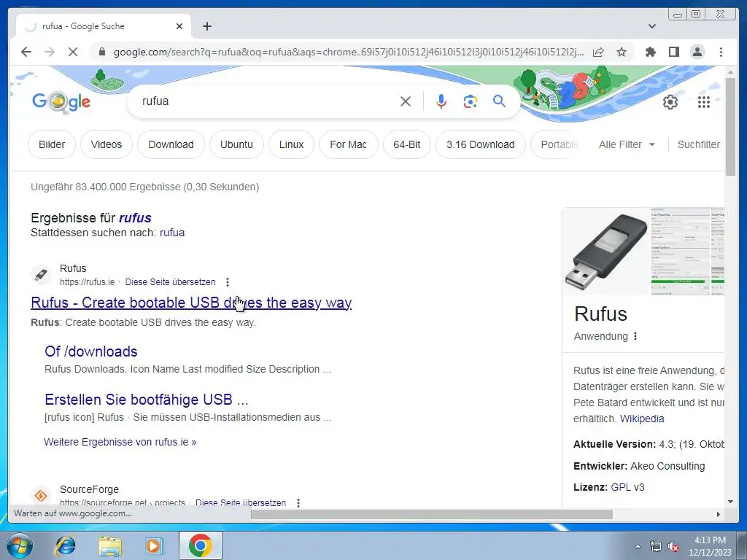Open the Chrome extensions puzzle icon
The image size is (747, 560).
click(x=650, y=52)
